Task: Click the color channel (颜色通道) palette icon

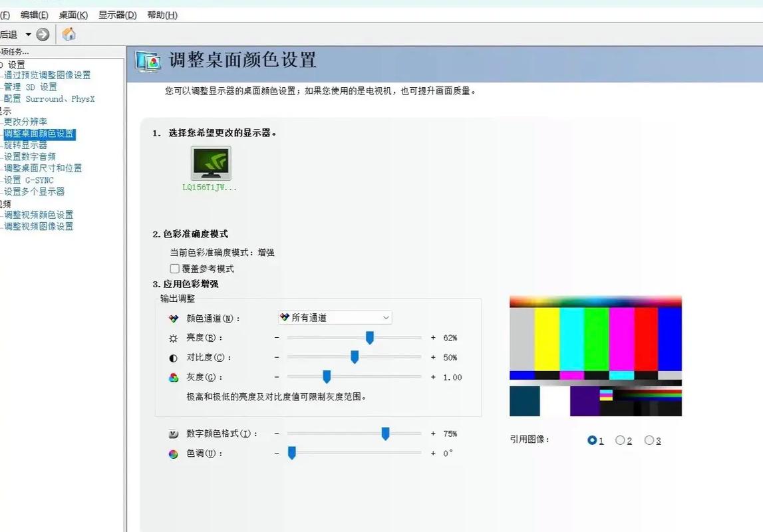Action: click(x=172, y=318)
